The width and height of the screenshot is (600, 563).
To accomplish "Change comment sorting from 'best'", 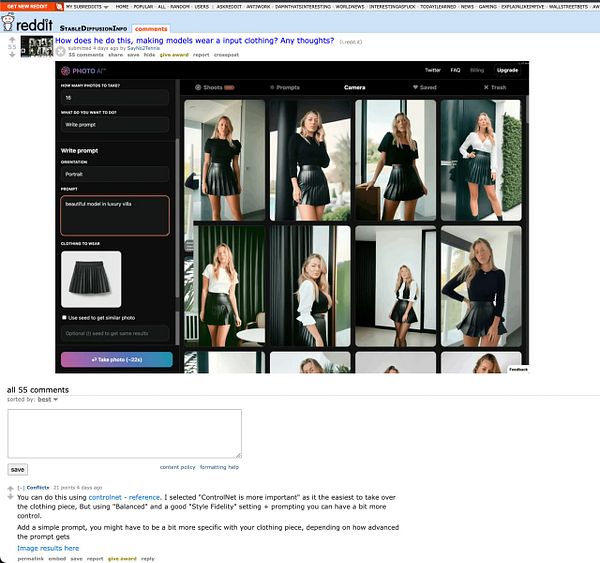I will [47, 399].
